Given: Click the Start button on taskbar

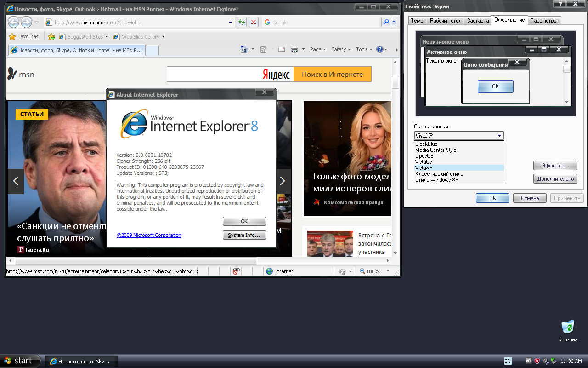Looking at the screenshot, I should coord(20,361).
